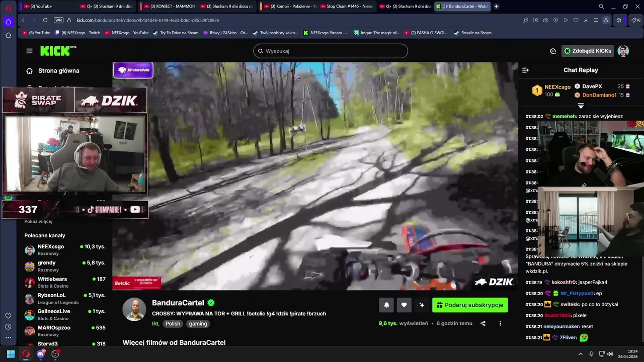Click BanduraCartel channel avatar
The image size is (644, 362).
point(134,309)
